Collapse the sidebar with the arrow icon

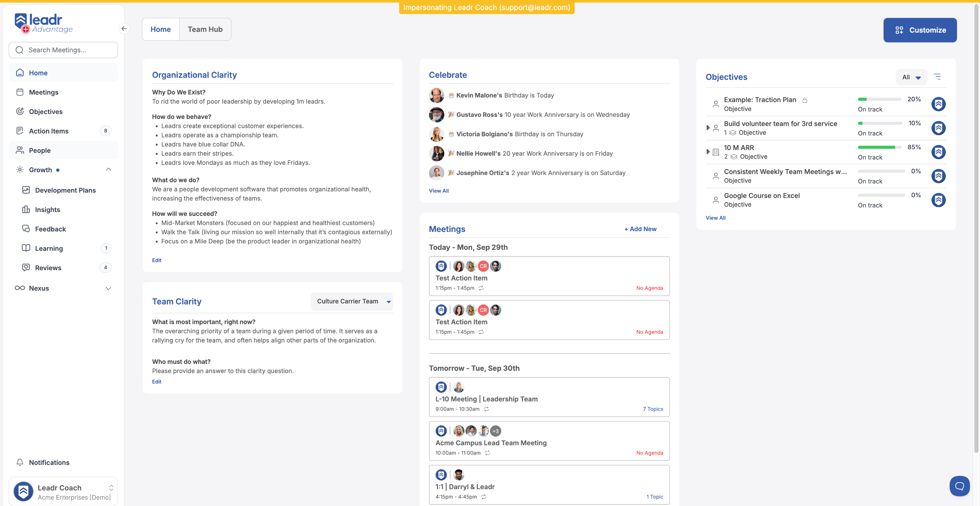tap(124, 29)
